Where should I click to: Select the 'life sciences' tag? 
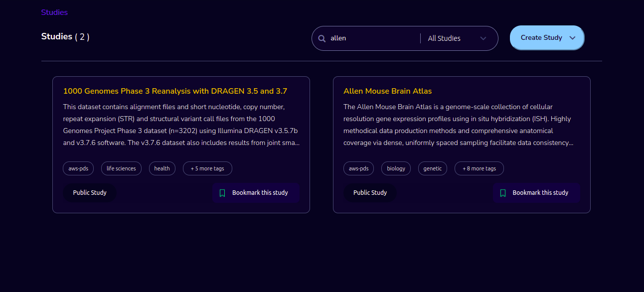pos(121,168)
